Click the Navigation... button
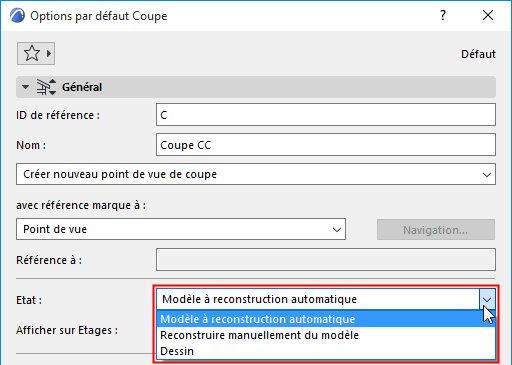The width and height of the screenshot is (512, 365). pos(436,230)
